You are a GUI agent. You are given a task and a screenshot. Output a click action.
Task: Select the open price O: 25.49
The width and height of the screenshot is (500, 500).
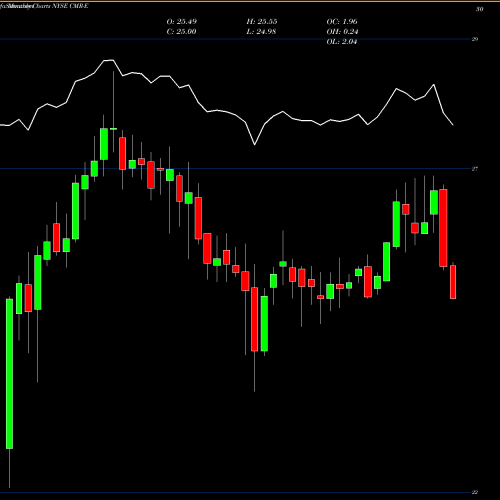tap(182, 22)
